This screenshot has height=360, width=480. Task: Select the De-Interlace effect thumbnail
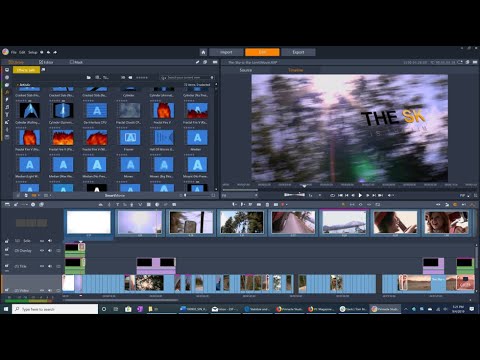click(97, 110)
